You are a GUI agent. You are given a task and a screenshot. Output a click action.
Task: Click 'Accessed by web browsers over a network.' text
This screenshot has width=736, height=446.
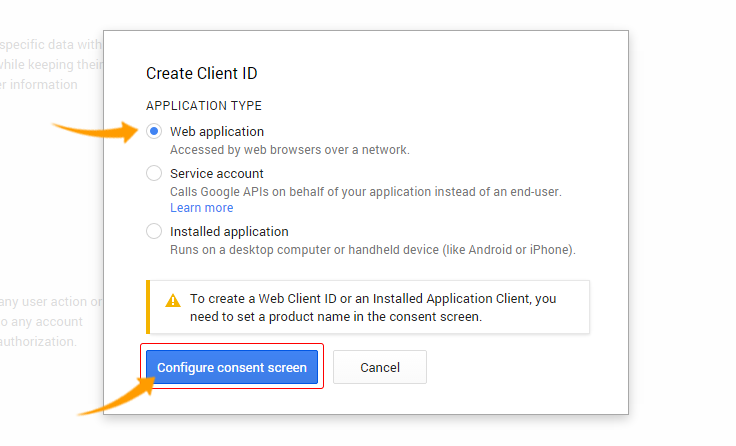pyautogui.click(x=290, y=150)
